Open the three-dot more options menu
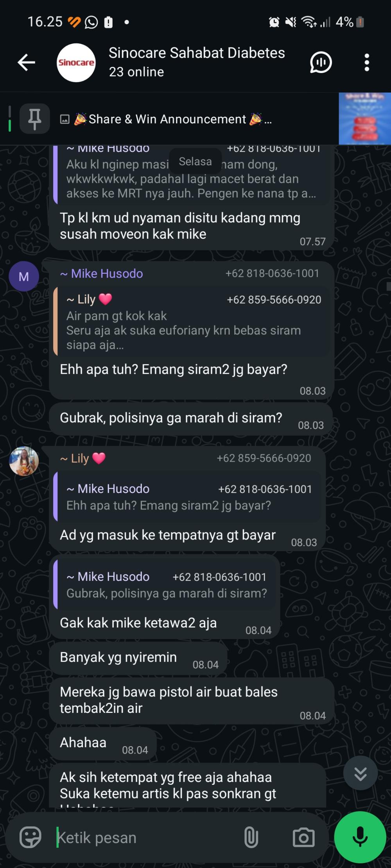Screen dimensions: 391x868 367,63
